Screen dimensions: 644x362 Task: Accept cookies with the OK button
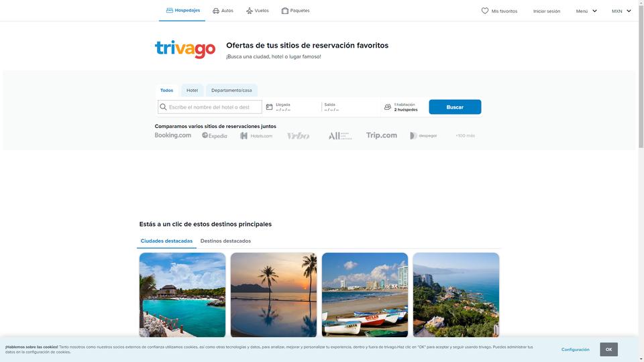coord(608,349)
